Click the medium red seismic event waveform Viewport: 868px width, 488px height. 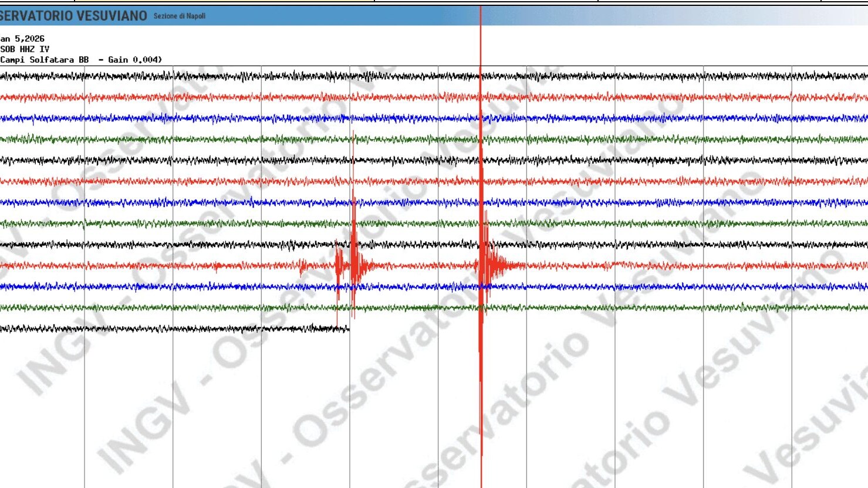354,266
